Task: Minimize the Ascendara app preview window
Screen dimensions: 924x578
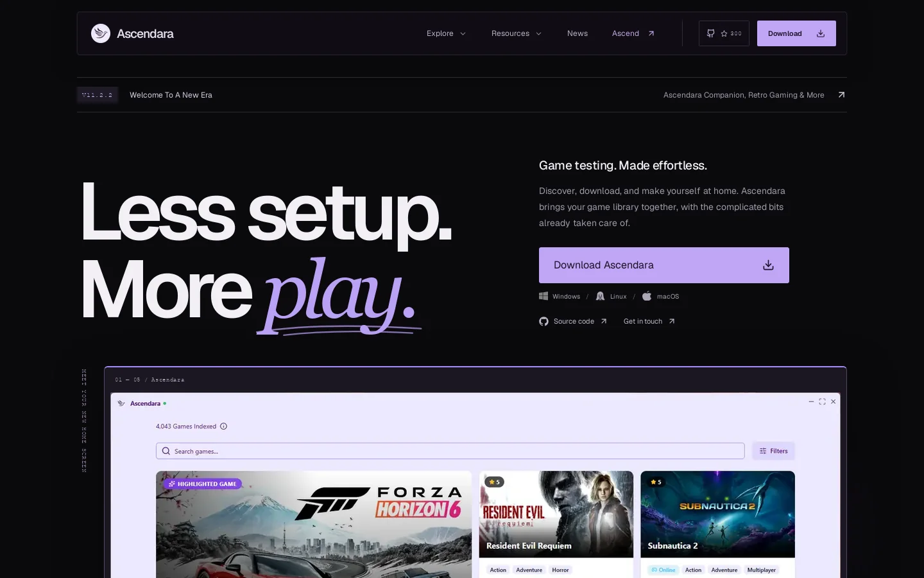Action: pyautogui.click(x=811, y=401)
